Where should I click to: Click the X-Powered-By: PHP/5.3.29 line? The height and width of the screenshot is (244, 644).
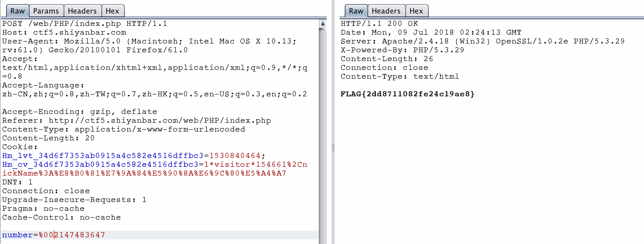pyautogui.click(x=403, y=50)
